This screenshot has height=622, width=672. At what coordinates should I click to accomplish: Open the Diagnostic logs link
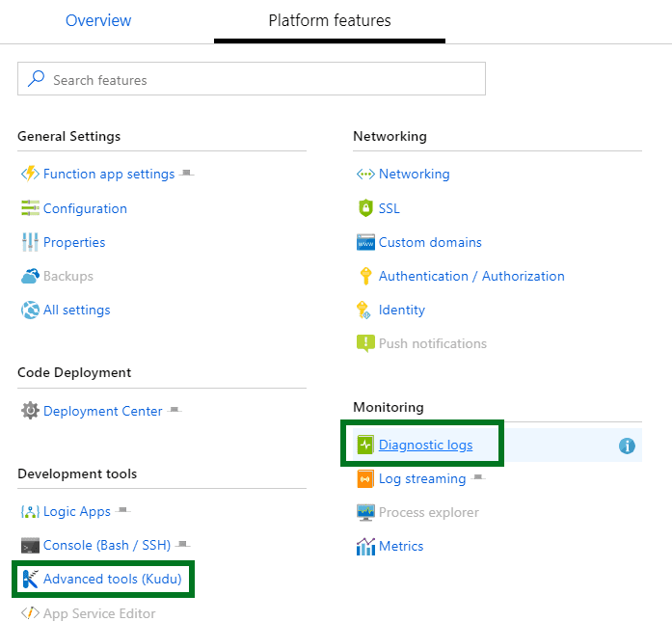click(425, 445)
